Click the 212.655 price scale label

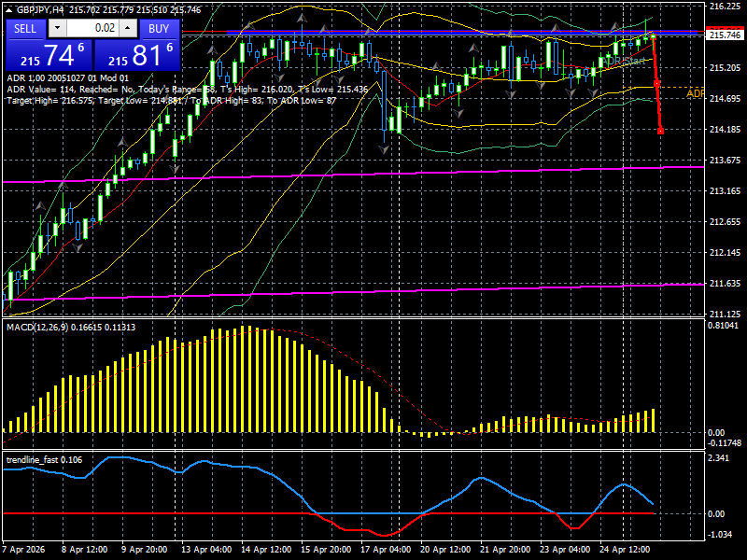[725, 222]
